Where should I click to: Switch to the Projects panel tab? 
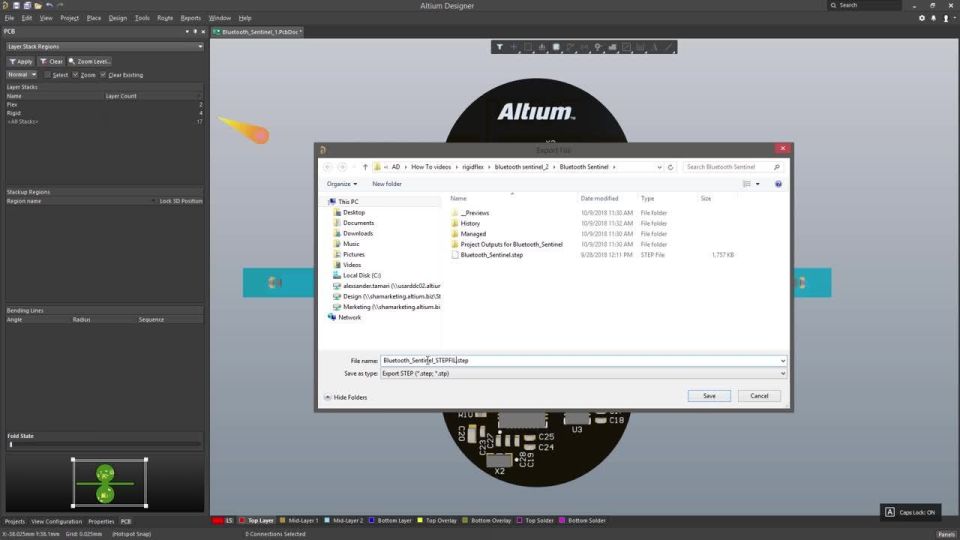15,522
